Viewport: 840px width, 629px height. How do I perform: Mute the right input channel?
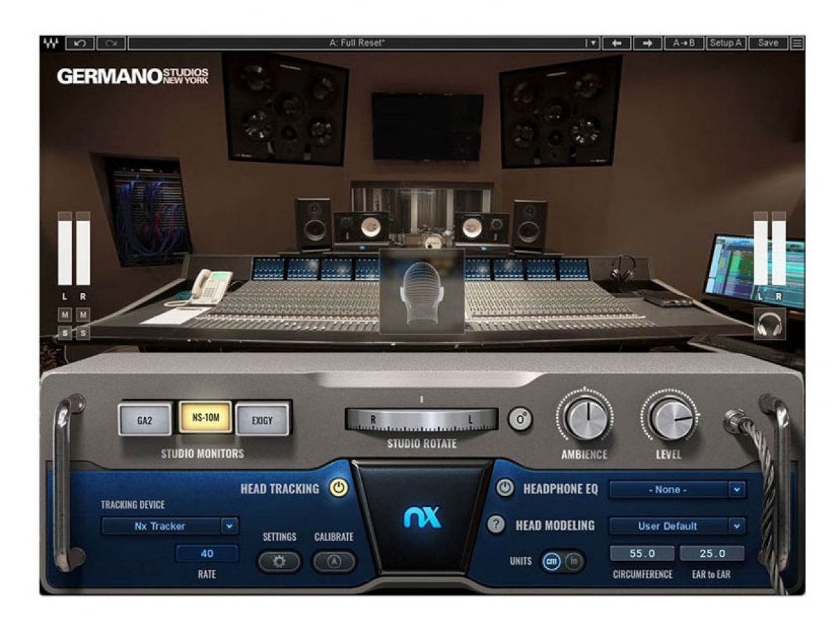(83, 315)
